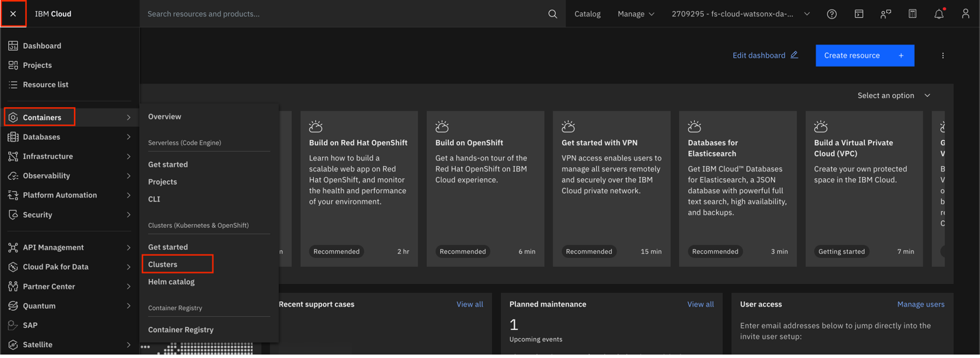
Task: Expand the Manage dropdown in header
Action: tap(635, 14)
